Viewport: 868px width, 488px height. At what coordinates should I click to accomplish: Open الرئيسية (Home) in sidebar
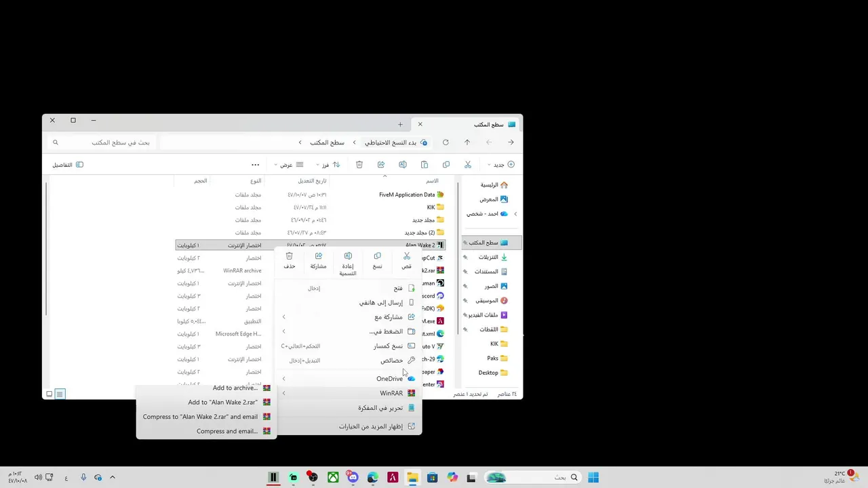tap(494, 185)
